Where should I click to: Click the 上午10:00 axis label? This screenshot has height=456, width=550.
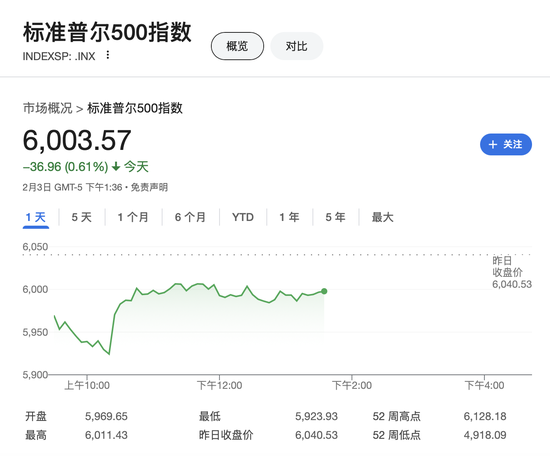[87, 385]
